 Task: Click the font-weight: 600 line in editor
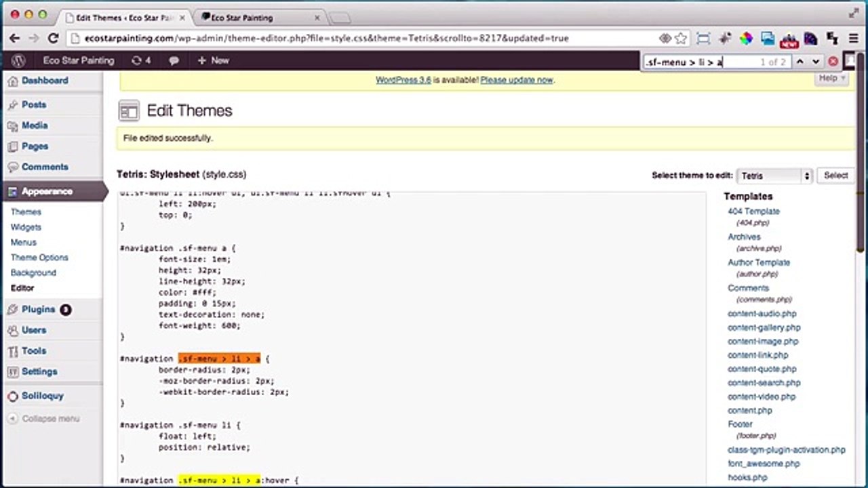click(199, 325)
